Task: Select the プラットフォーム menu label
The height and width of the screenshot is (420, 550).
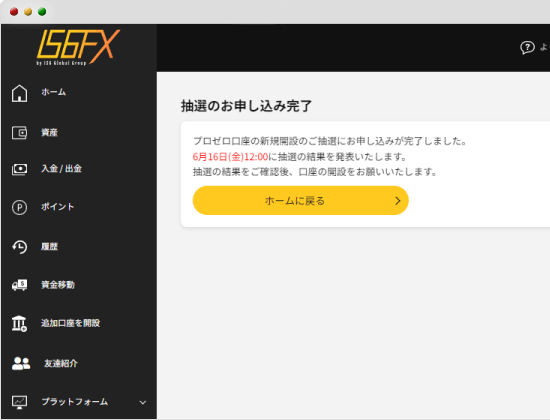Action: coord(74,402)
